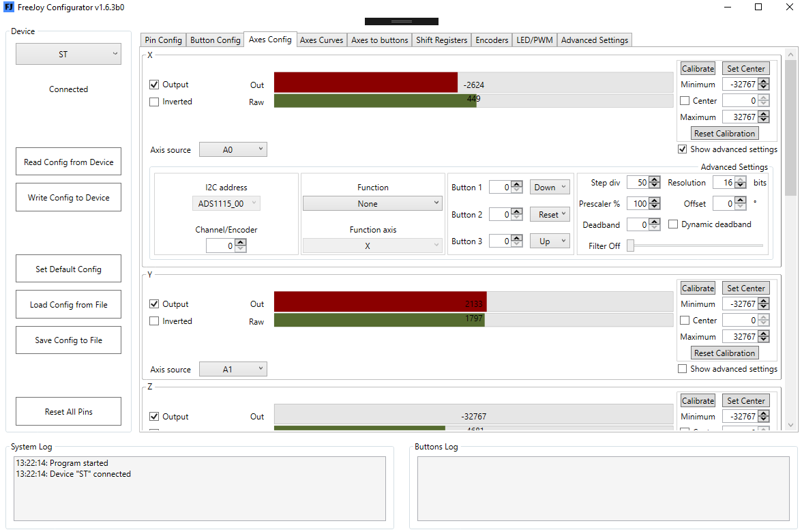Toggle X axis Inverted checkbox
Image resolution: width=802 pixels, height=532 pixels.
(154, 102)
